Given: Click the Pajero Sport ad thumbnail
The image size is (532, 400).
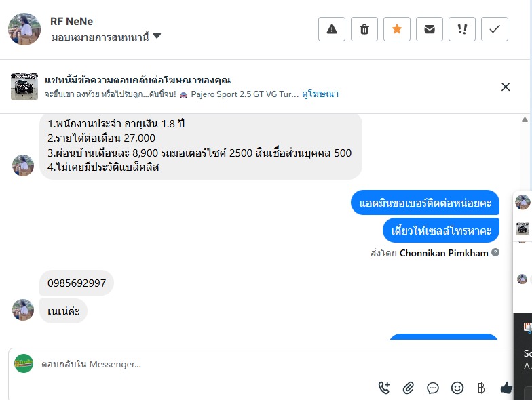Looking at the screenshot, I should pyautogui.click(x=24, y=87).
